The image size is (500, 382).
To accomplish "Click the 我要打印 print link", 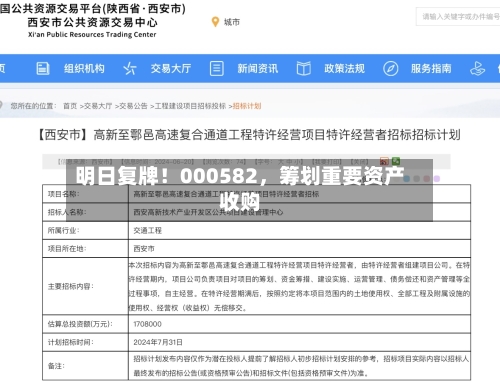I will (326, 162).
